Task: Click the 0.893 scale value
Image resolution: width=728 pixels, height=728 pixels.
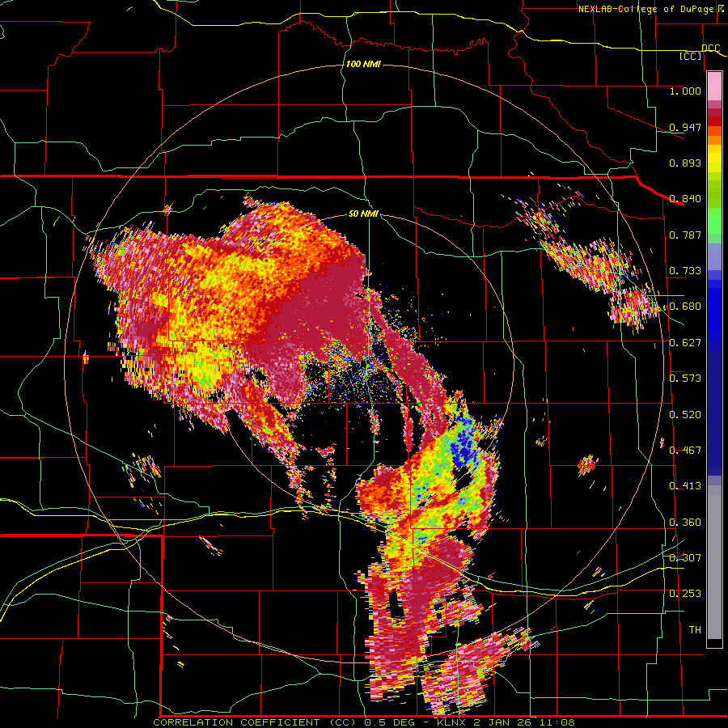Action: (685, 163)
